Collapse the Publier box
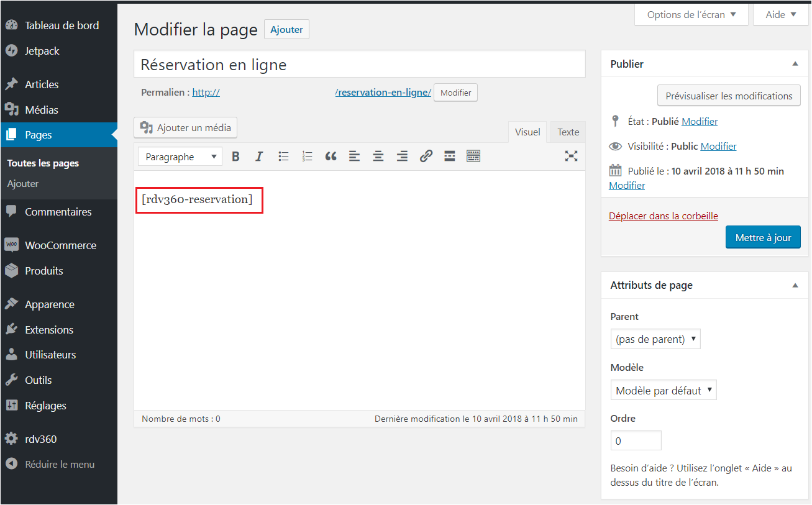This screenshot has width=812, height=505. pyautogui.click(x=795, y=64)
